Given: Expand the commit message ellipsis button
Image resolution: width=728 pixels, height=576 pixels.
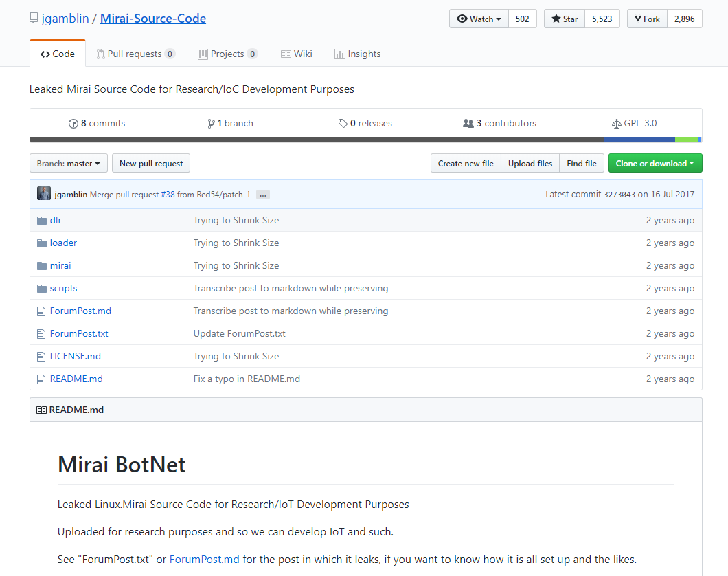Looking at the screenshot, I should pyautogui.click(x=263, y=195).
